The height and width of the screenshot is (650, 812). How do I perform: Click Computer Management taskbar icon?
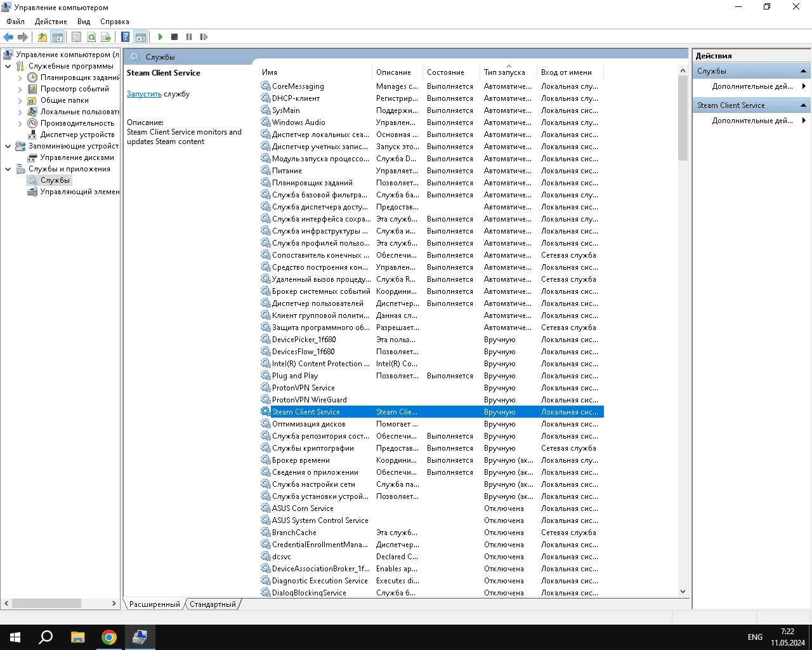coord(140,637)
